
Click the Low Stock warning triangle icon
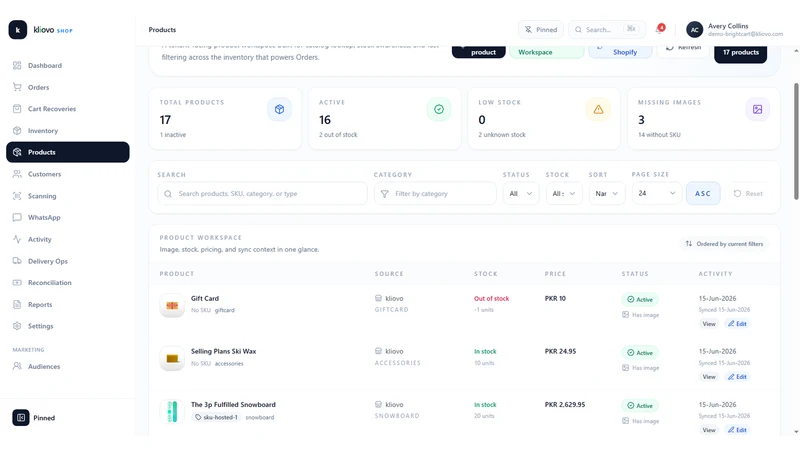[x=598, y=109]
